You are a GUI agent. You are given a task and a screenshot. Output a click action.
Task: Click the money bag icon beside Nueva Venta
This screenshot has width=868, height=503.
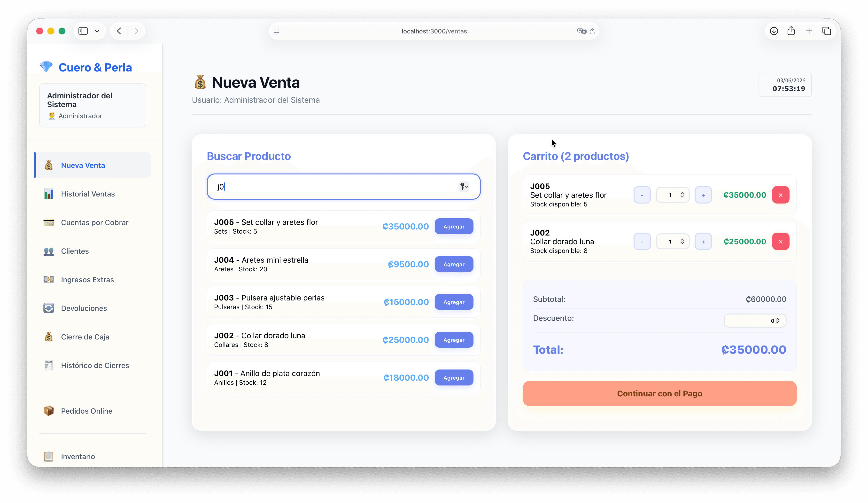(x=49, y=165)
